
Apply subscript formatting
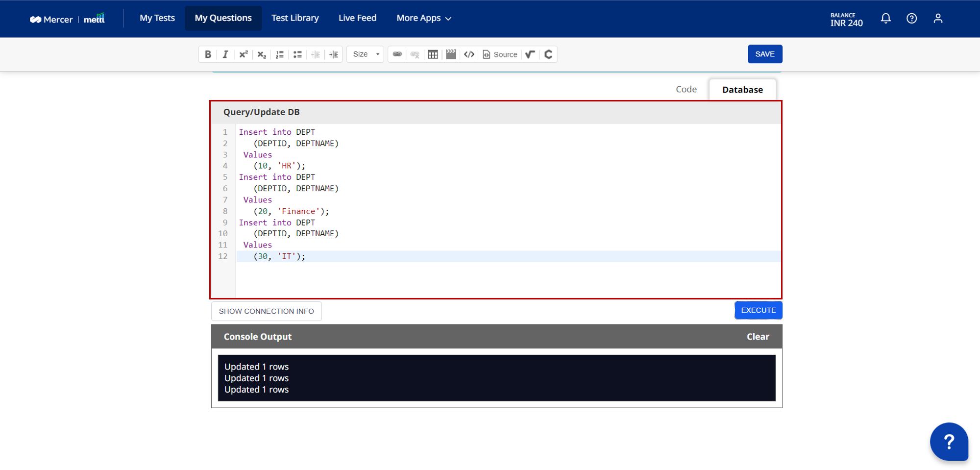pyautogui.click(x=262, y=54)
